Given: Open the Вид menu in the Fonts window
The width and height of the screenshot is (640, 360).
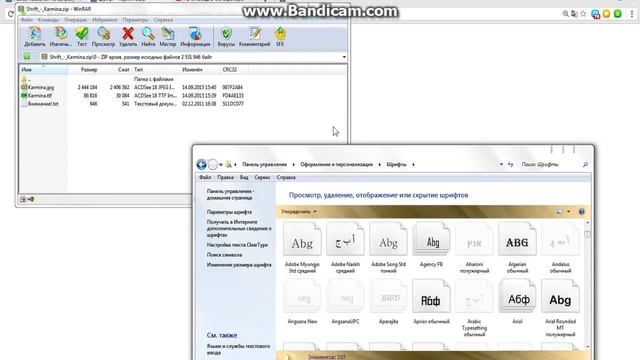Looking at the screenshot, I should pyautogui.click(x=244, y=178).
